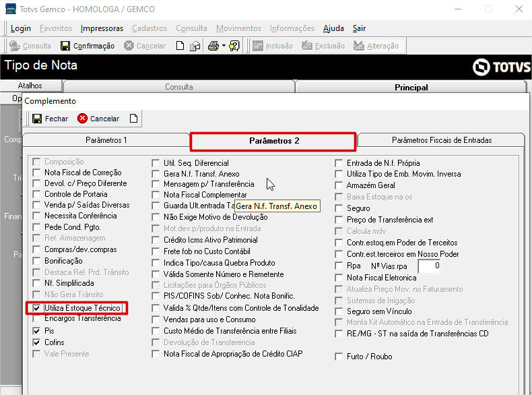Click the red Cancelar button in Complemento
This screenshot has width=532, height=395.
[x=98, y=119]
